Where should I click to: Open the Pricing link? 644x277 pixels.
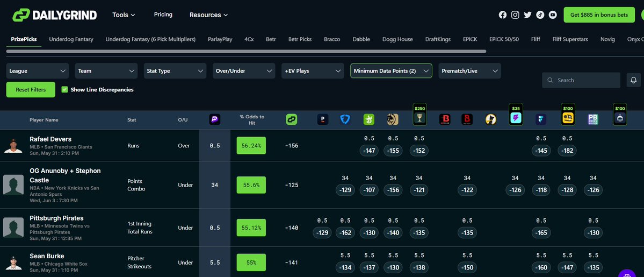click(163, 15)
